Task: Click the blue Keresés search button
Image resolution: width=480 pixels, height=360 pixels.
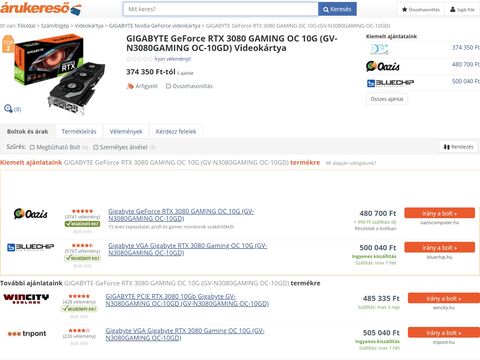Action: 337,9
